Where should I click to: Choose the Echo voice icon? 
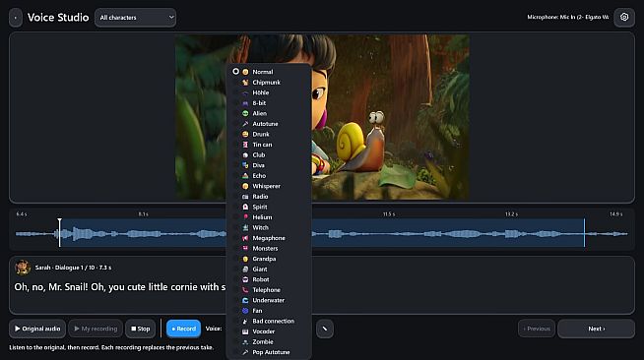coord(245,176)
